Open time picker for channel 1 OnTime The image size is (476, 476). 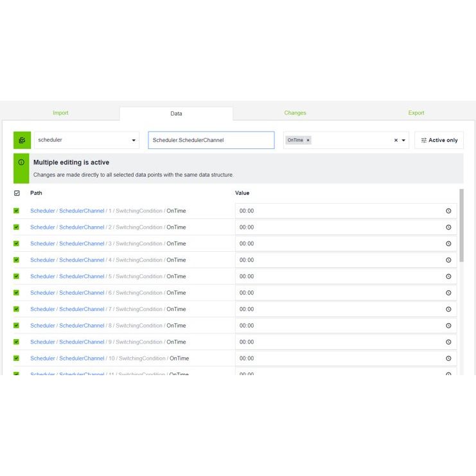point(448,211)
